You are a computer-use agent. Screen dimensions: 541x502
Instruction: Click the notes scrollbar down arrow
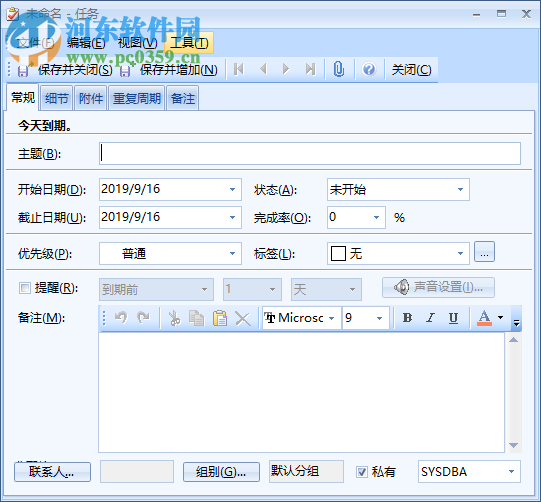[x=513, y=445]
